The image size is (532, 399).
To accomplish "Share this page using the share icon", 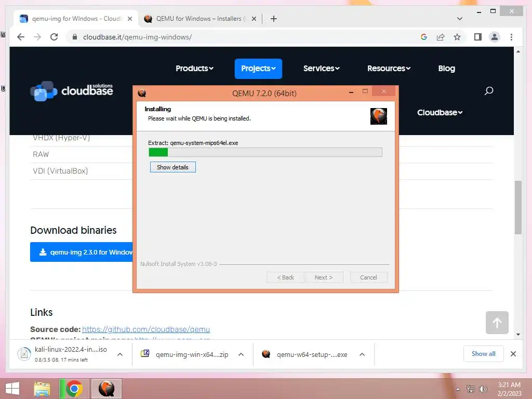I will 441,37.
